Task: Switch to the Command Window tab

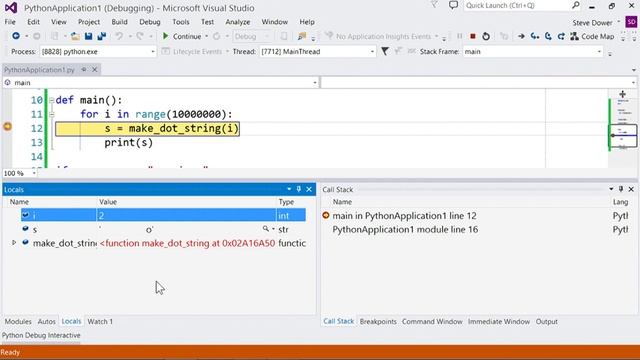Action: [x=432, y=322]
